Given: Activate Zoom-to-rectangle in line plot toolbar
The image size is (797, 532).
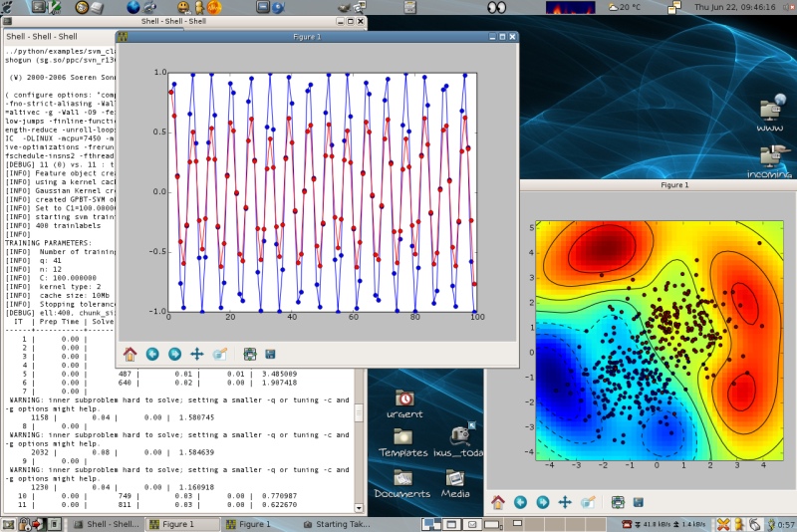Looking at the screenshot, I should pyautogui.click(x=220, y=353).
